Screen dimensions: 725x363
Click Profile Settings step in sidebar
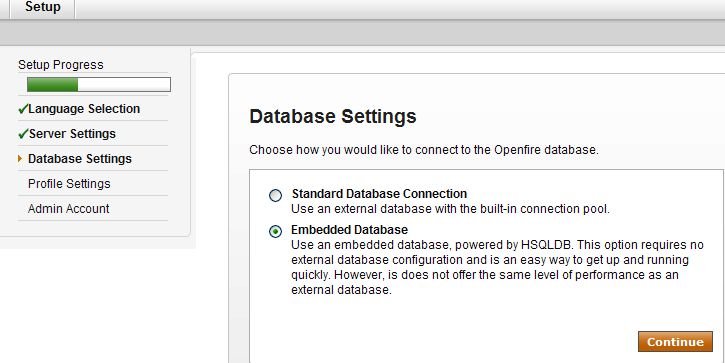pos(69,184)
